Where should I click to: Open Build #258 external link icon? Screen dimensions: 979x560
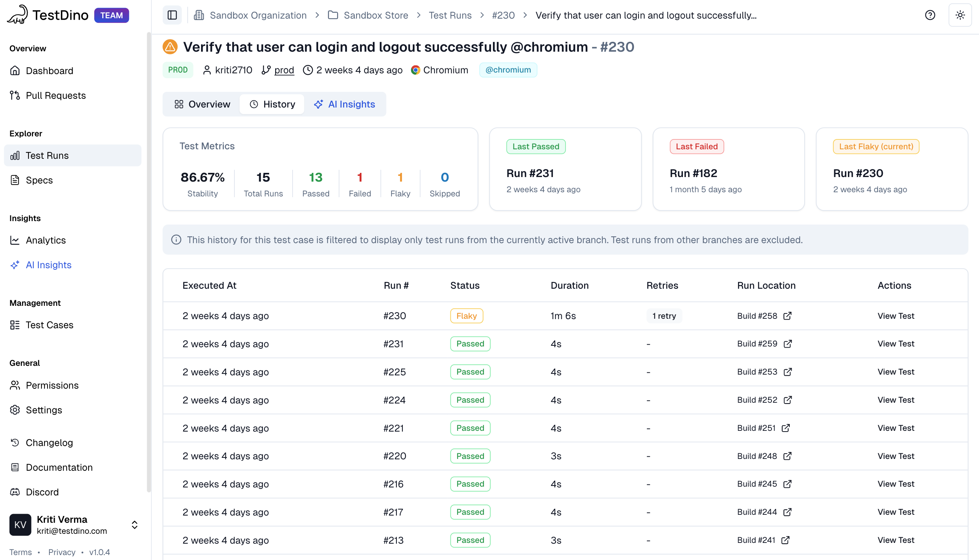[x=787, y=315]
